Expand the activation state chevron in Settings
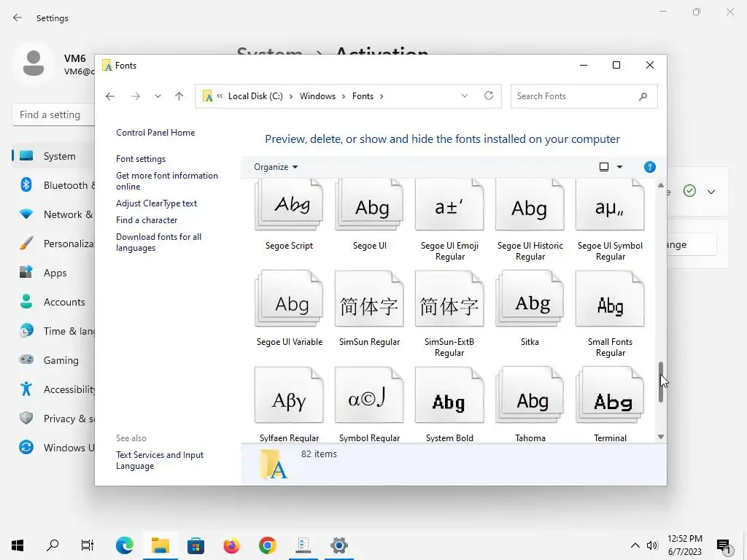The width and height of the screenshot is (747, 560). 711,192
